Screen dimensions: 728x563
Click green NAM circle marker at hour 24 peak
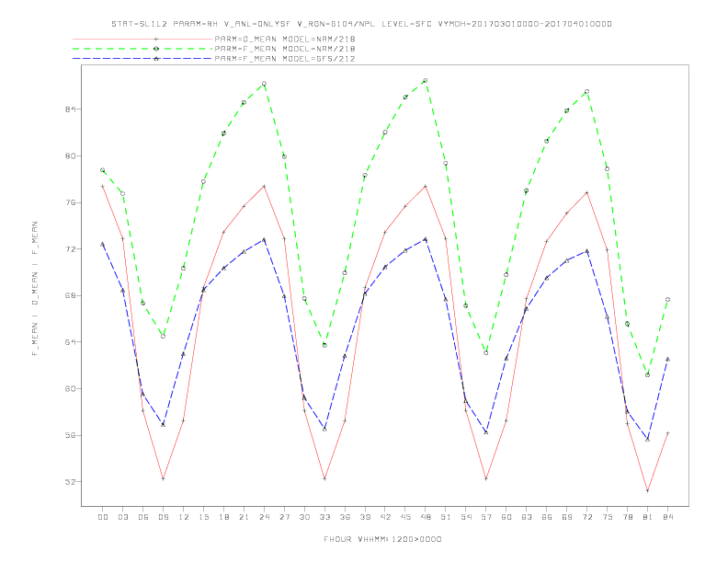[x=264, y=84]
